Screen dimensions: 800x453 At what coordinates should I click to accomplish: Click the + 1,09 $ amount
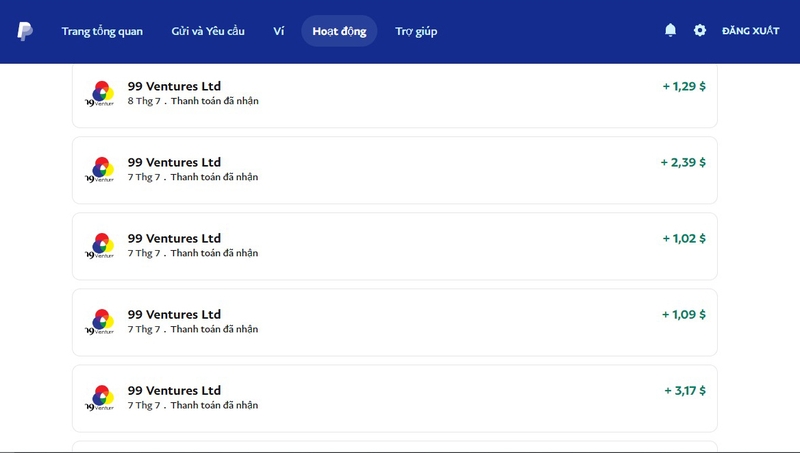pyautogui.click(x=684, y=314)
